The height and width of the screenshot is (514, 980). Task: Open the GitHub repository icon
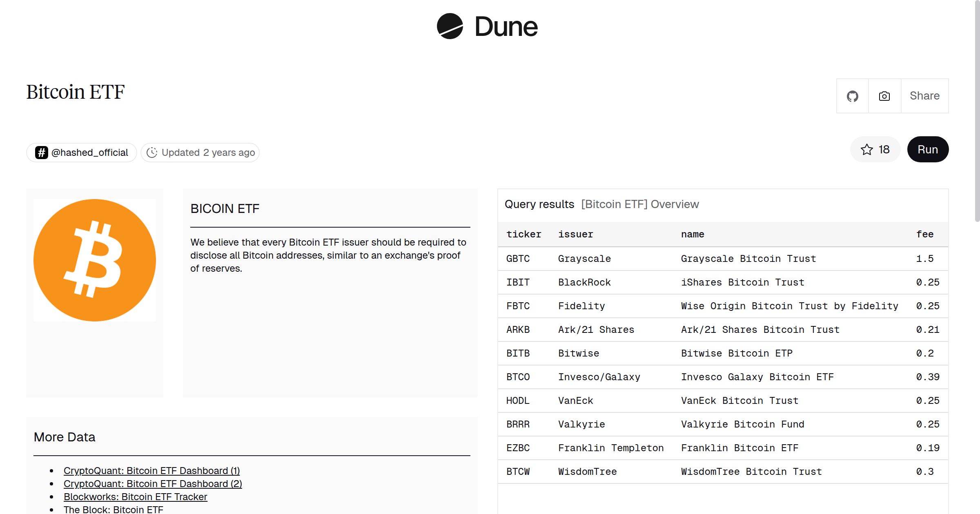[x=852, y=96]
